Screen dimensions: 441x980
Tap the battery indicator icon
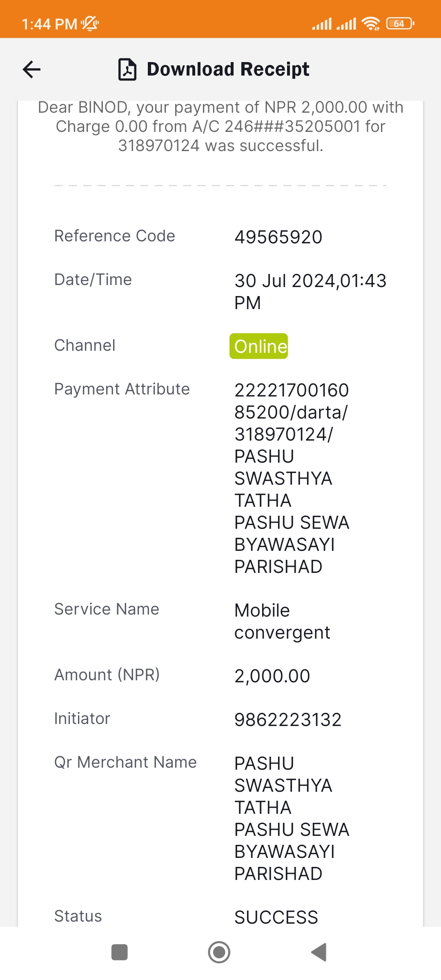[x=400, y=24]
